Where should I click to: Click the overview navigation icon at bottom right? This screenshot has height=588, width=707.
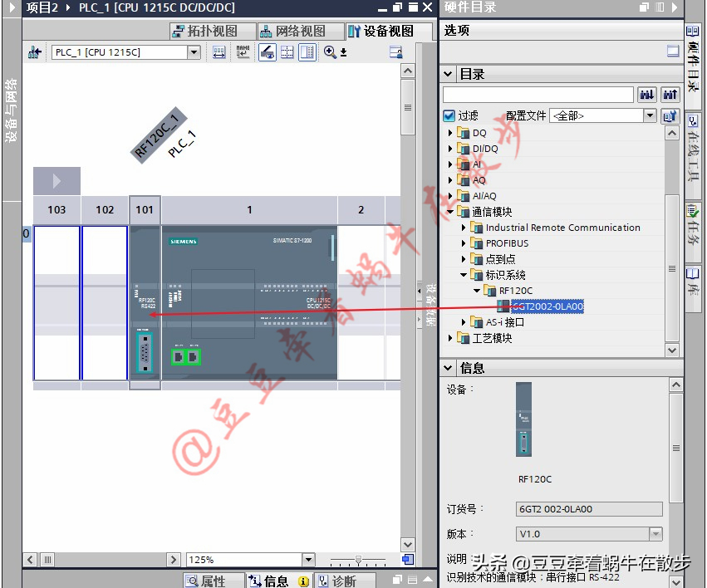[x=408, y=559]
